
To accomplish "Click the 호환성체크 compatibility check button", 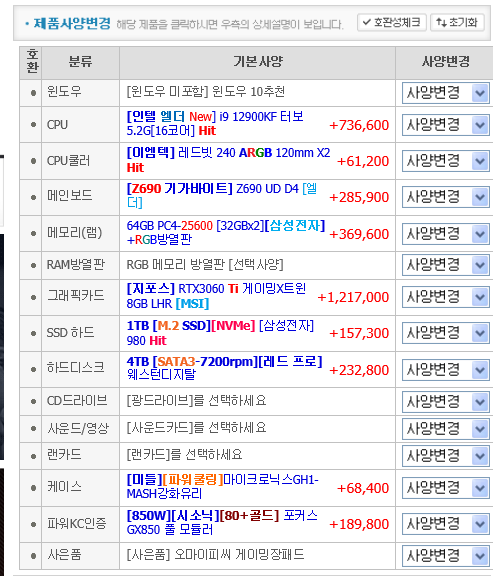I will (392, 23).
